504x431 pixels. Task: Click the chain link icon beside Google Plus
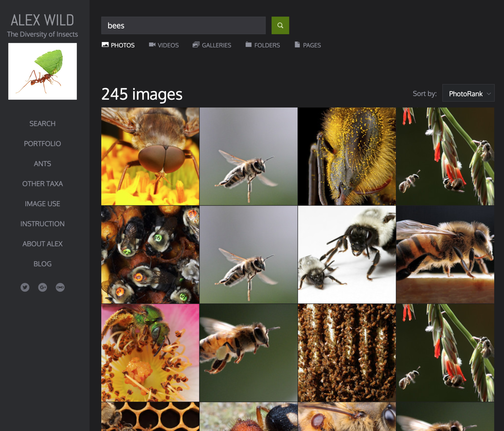click(60, 287)
